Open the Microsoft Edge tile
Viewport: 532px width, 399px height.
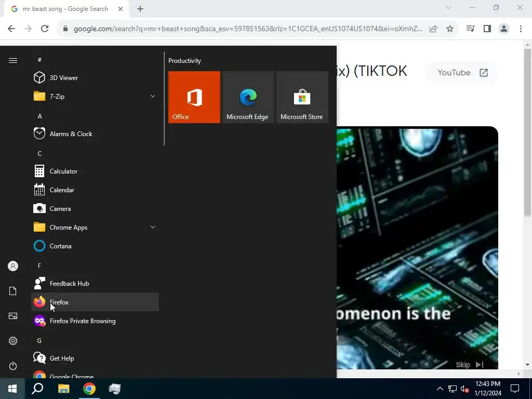(248, 97)
